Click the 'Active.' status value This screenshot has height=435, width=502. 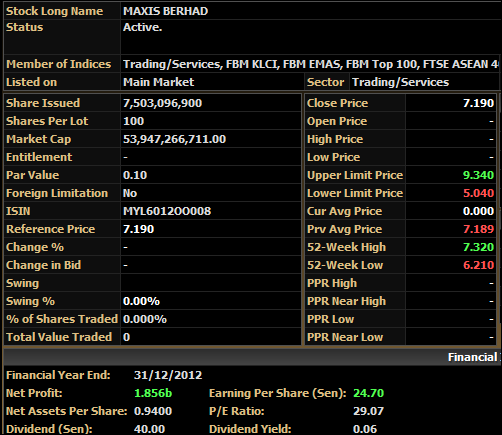pyautogui.click(x=142, y=27)
